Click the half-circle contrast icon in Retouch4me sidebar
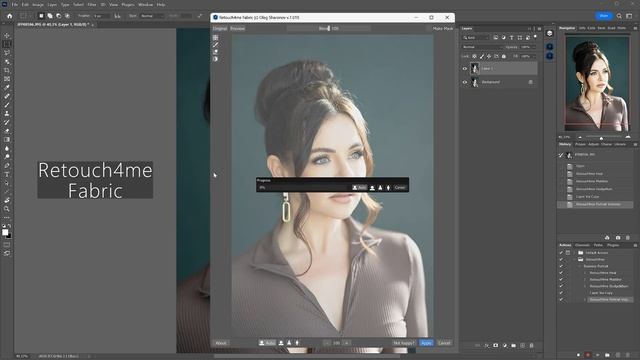Viewport: 640px width, 360px height. (216, 59)
